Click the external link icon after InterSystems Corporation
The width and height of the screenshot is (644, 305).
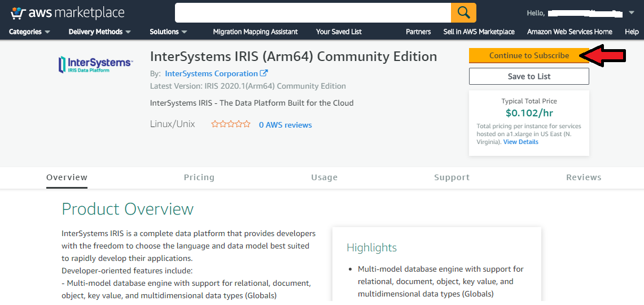(264, 73)
